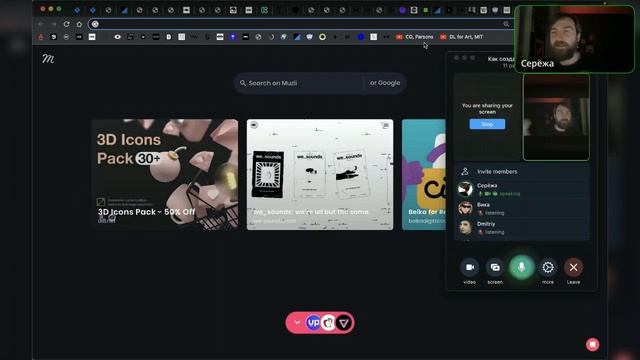Open the 'DL for Art, MIT' bookmark
Screen dimensions: 640x360
[x=461, y=37]
